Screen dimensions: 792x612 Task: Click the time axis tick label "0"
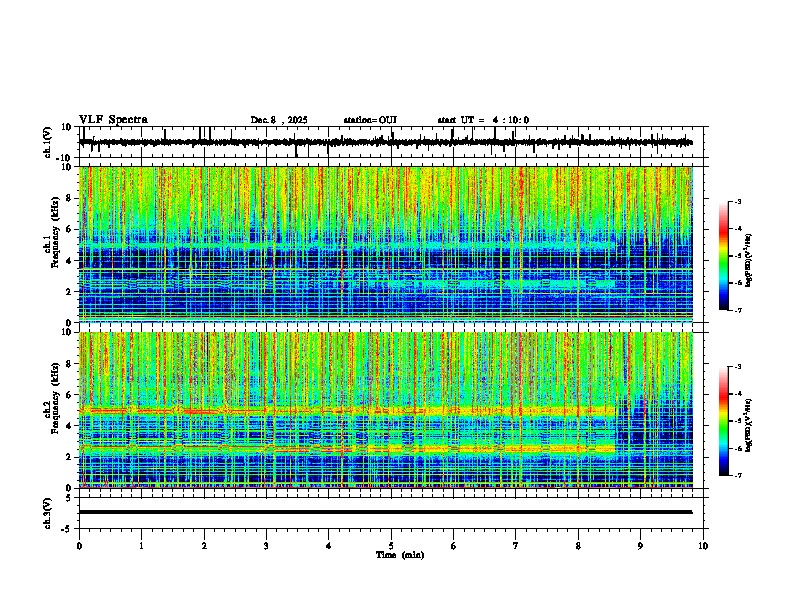tap(79, 546)
